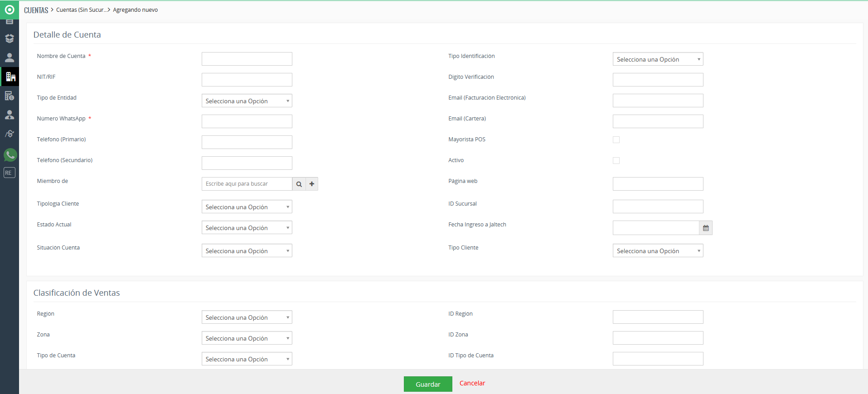Image resolution: width=868 pixels, height=394 pixels.
Task: Click the Clasificación de Ventas section heading
Action: tap(77, 293)
